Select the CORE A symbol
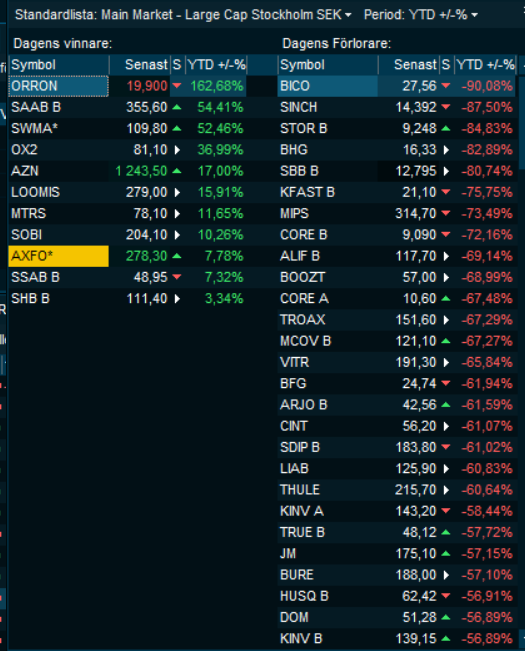 click(304, 299)
